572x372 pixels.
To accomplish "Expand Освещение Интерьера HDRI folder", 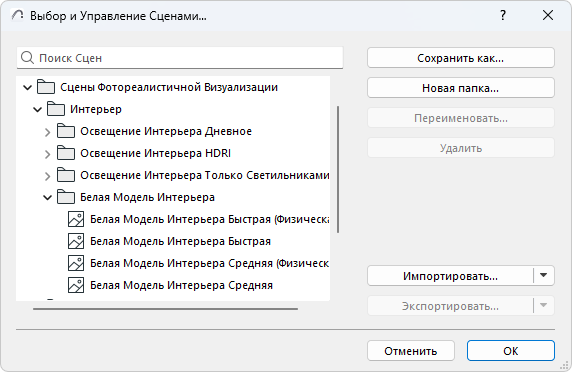I will pos(47,154).
